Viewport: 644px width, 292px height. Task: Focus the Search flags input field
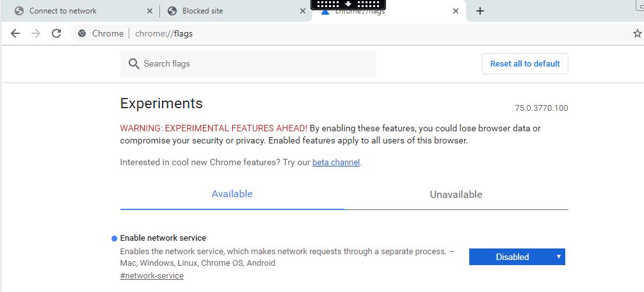tap(248, 63)
